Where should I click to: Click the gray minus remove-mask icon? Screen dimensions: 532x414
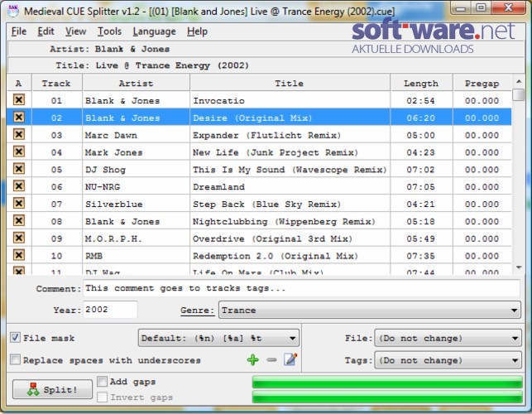(271, 359)
